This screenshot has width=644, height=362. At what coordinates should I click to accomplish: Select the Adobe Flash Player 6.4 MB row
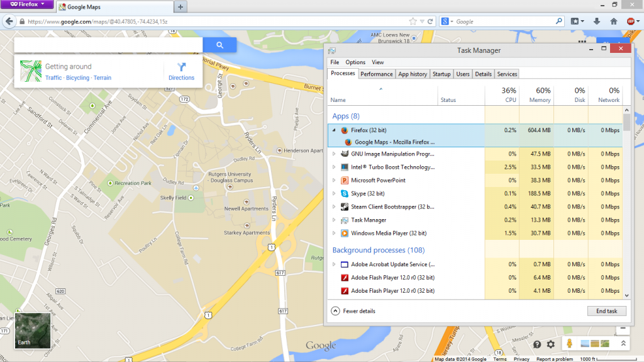click(475, 278)
